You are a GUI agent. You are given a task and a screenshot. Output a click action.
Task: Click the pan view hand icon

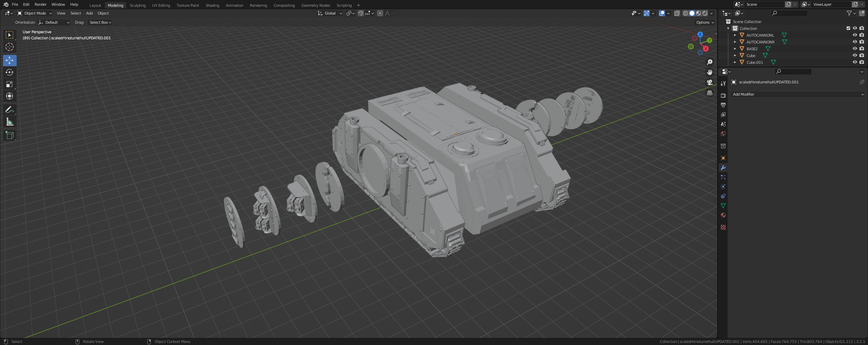[x=709, y=72]
